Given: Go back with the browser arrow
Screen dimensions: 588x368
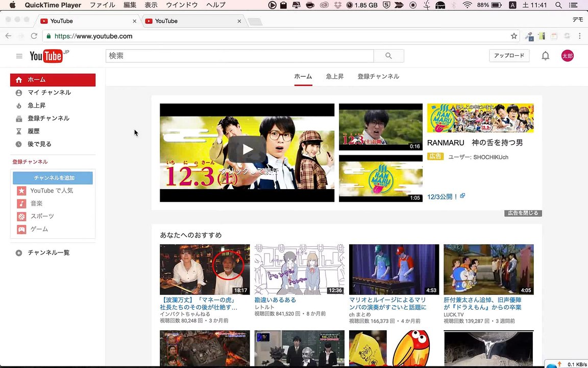Looking at the screenshot, I should pyautogui.click(x=8, y=36).
